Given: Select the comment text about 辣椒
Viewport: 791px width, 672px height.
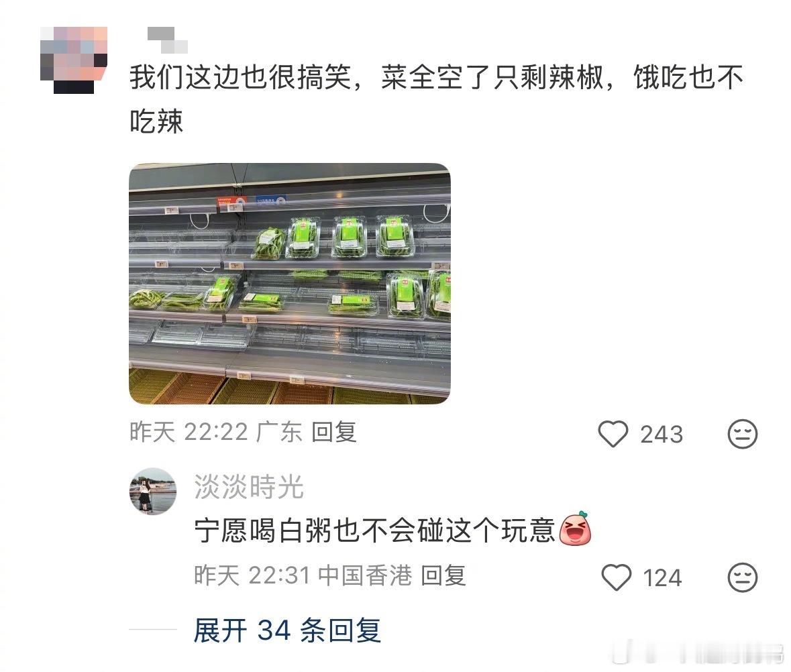Looking at the screenshot, I should pyautogui.click(x=436, y=99).
